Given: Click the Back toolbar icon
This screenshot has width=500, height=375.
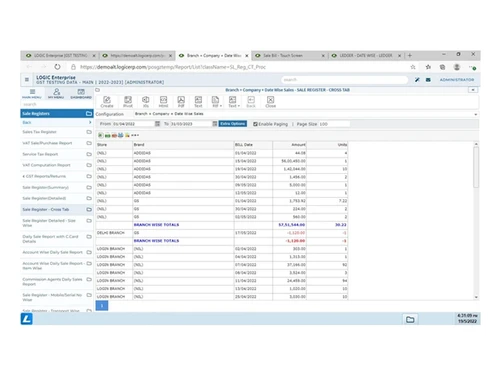Looking at the screenshot, I should (251, 102).
